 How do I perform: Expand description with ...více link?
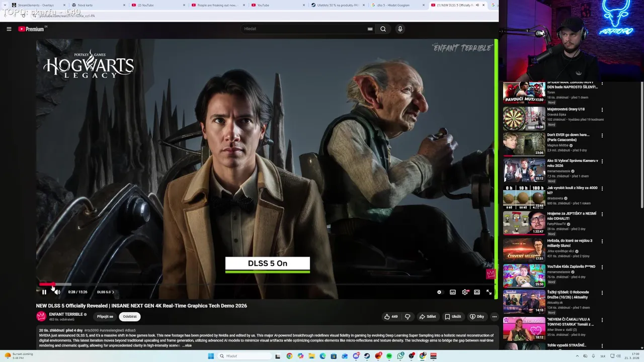pyautogui.click(x=187, y=345)
